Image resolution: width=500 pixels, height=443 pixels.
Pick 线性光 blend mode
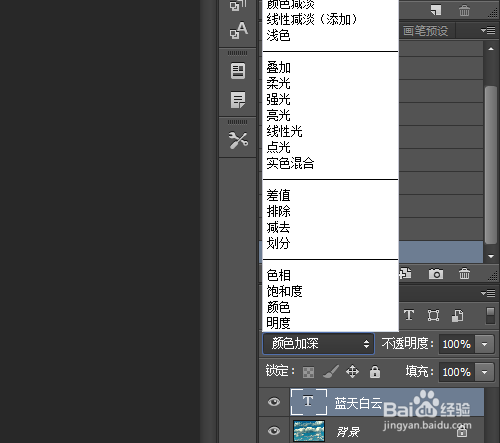[284, 131]
